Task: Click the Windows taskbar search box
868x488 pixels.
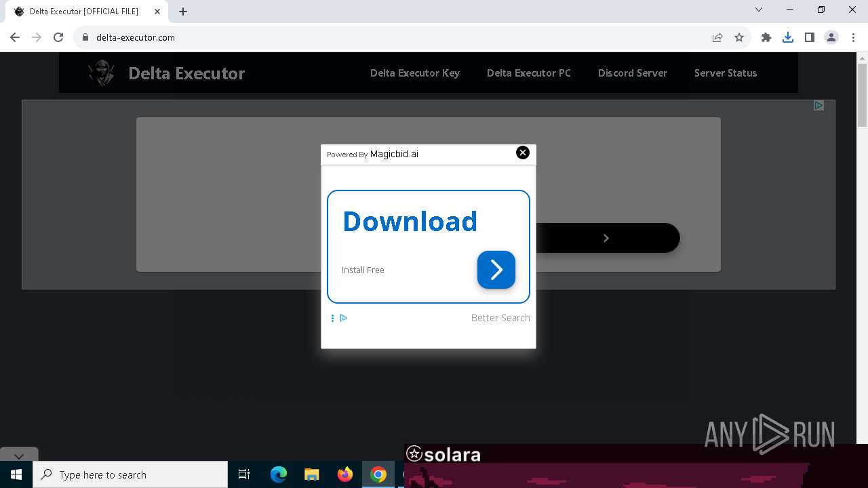Action: (x=130, y=474)
